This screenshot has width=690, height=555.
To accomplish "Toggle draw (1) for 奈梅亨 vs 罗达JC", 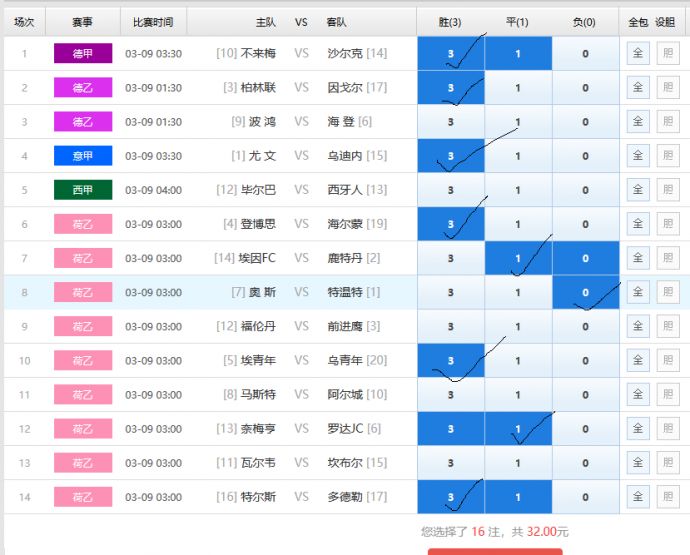I will click(518, 429).
